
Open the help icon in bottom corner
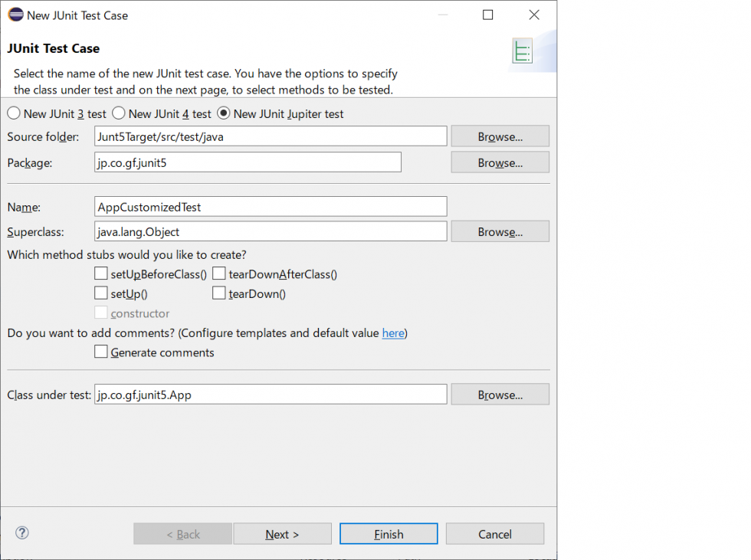coord(21,533)
